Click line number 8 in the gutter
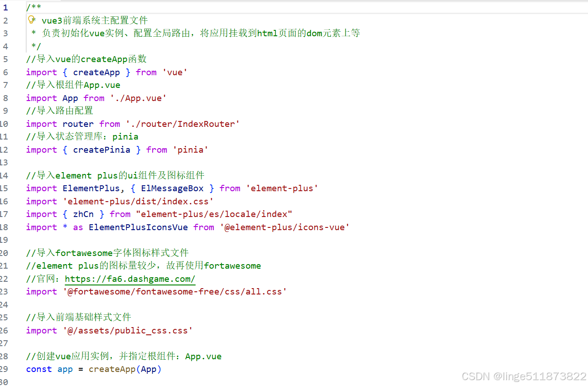This screenshot has height=386, width=588. click(5, 98)
